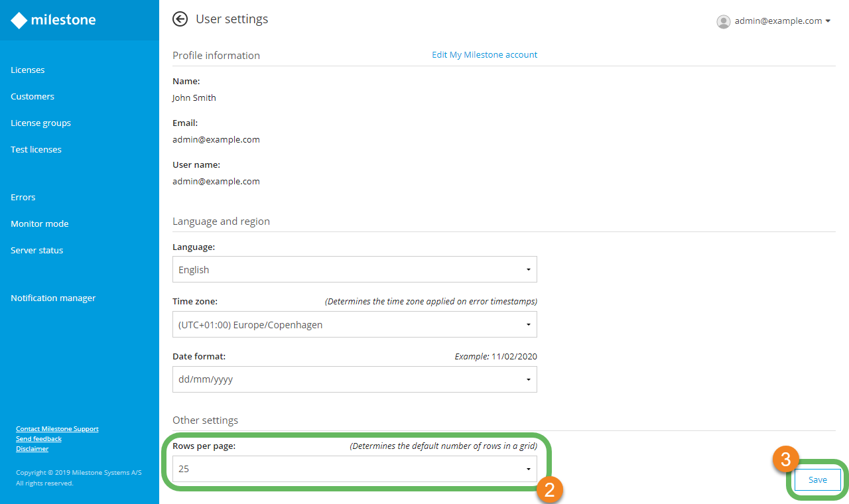Open the Errors section

(x=23, y=197)
